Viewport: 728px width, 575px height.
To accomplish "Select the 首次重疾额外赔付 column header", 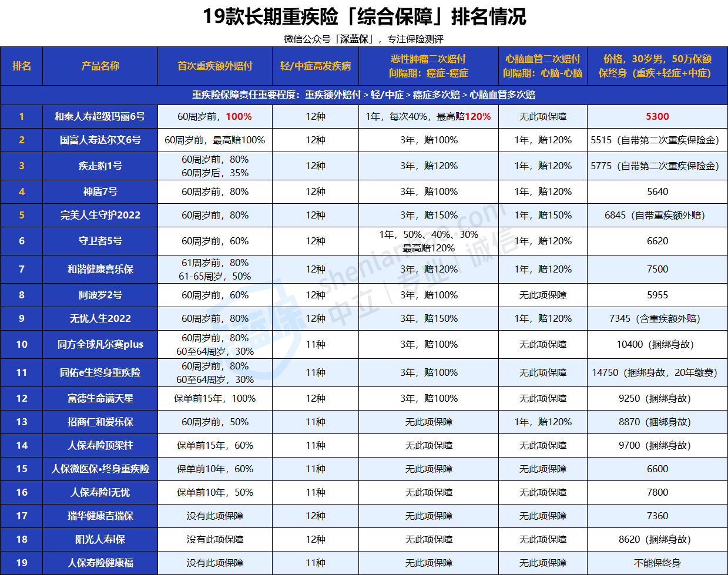I will pyautogui.click(x=215, y=66).
